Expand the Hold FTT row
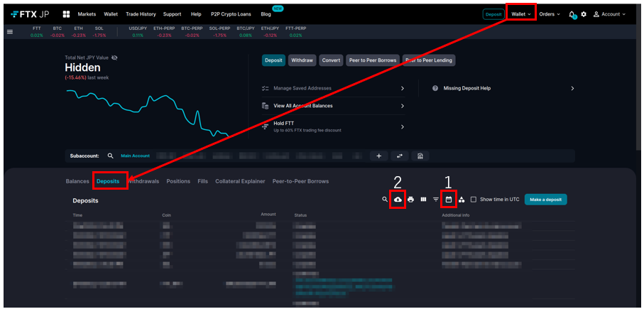This screenshot has height=314, width=644. (x=333, y=126)
